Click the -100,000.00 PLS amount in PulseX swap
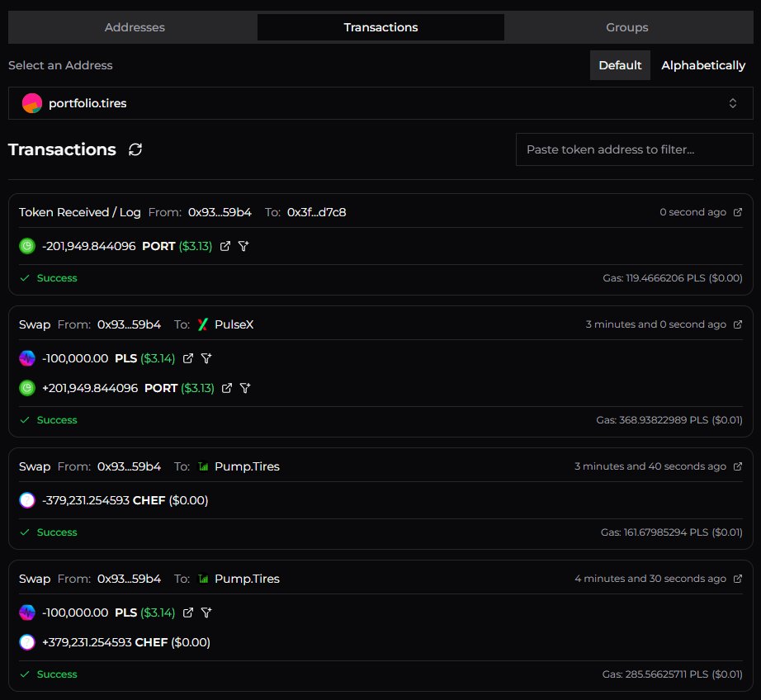 (75, 358)
